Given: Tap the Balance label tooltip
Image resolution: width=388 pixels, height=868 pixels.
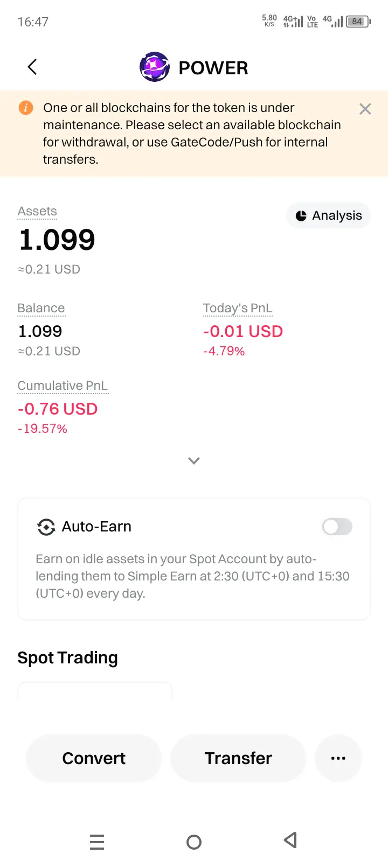Looking at the screenshot, I should point(41,308).
